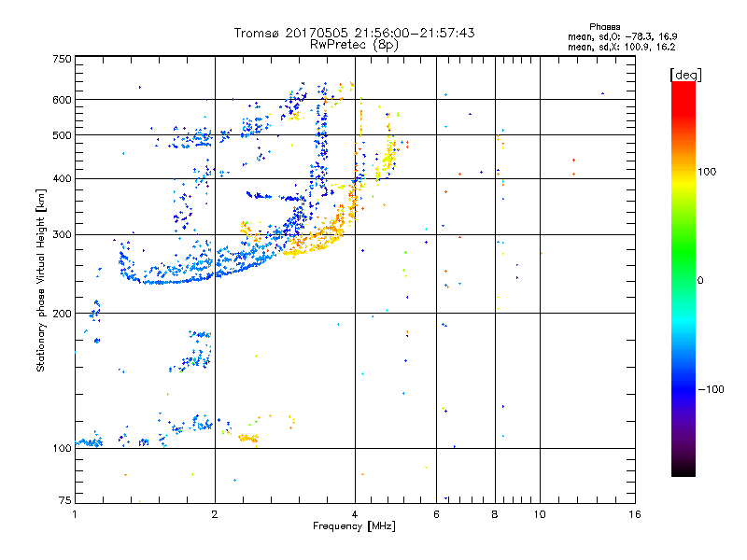Screen dimensions: 747x560
Task: Click the colorbar tick label '-100'
Action: click(x=711, y=389)
